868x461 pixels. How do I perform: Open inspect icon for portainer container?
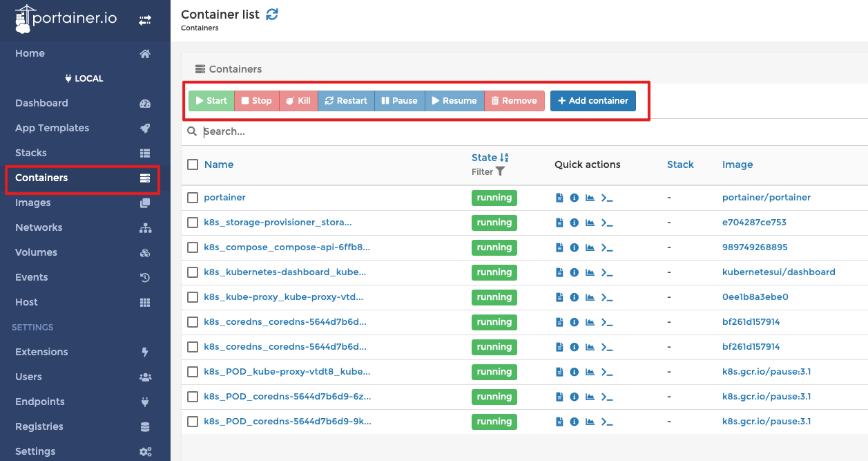(x=575, y=198)
